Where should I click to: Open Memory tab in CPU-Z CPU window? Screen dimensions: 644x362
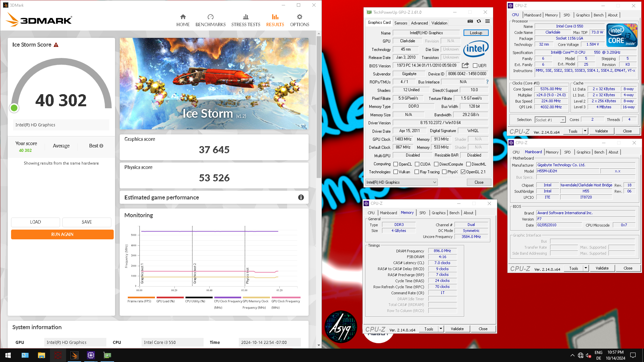tap(551, 15)
